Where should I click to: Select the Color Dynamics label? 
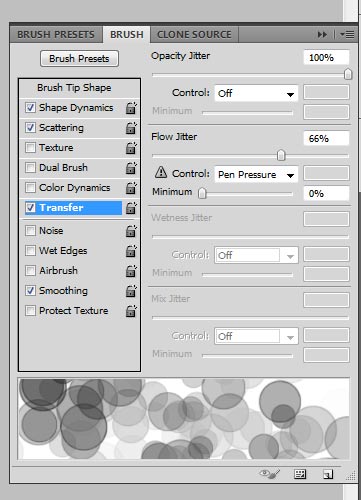pos(75,188)
